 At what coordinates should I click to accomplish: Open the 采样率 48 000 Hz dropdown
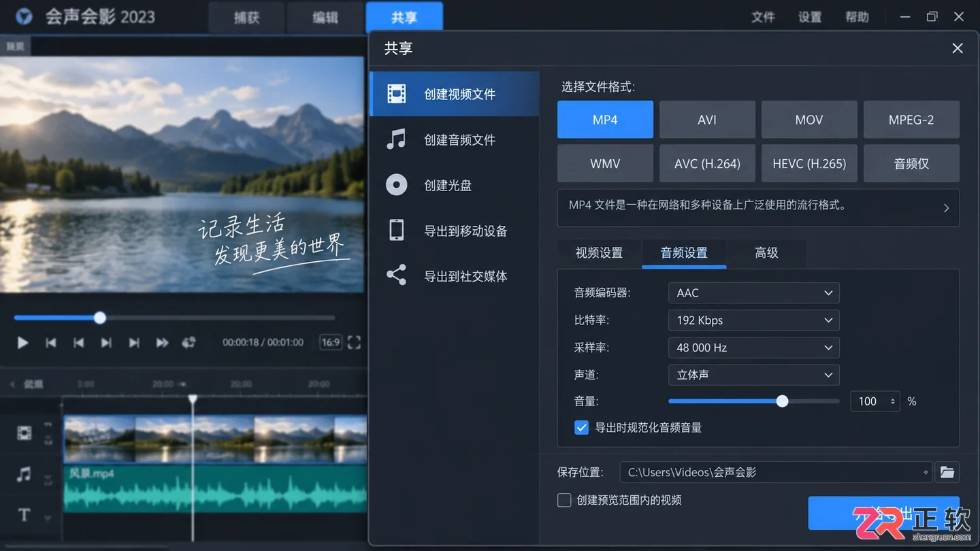point(754,347)
